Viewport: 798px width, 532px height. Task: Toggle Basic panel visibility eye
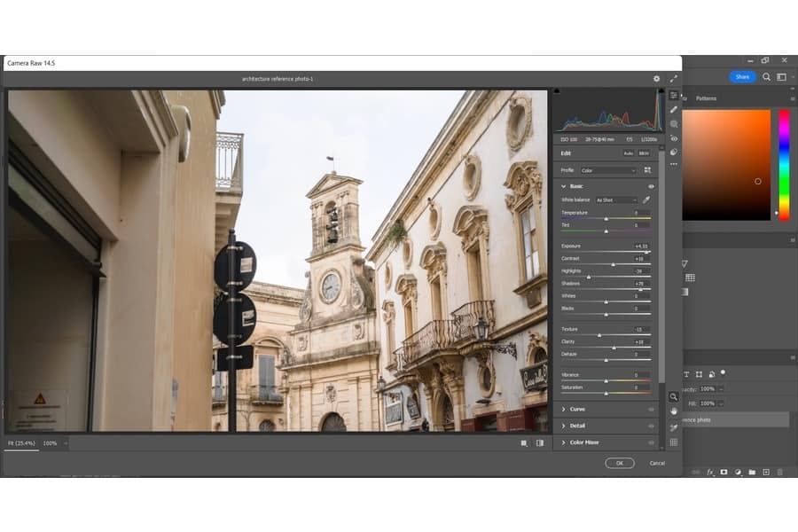(651, 187)
